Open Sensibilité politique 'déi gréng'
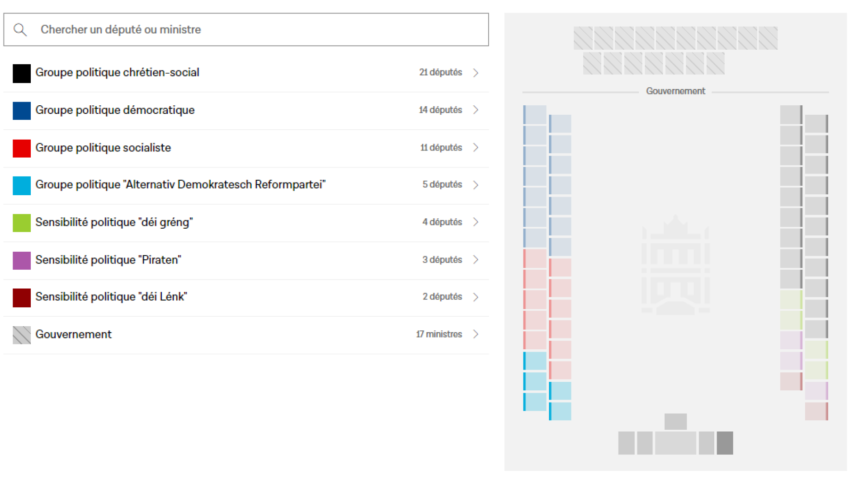The image size is (868, 488). 246,223
